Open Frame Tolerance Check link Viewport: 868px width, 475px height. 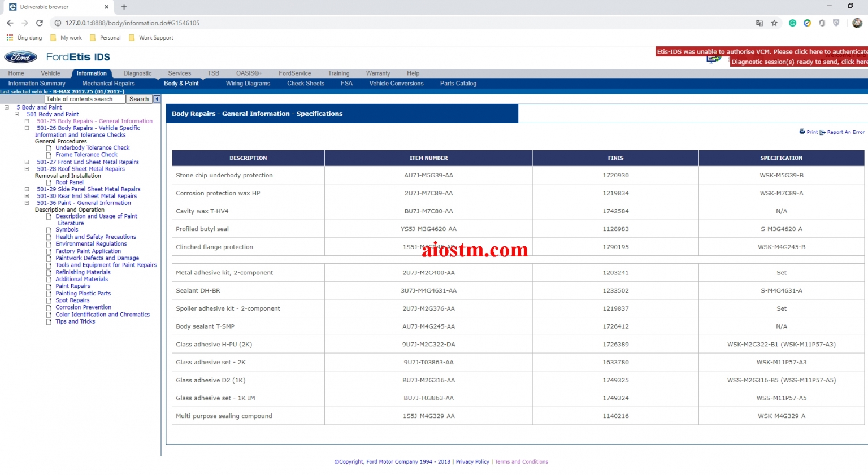pyautogui.click(x=86, y=155)
